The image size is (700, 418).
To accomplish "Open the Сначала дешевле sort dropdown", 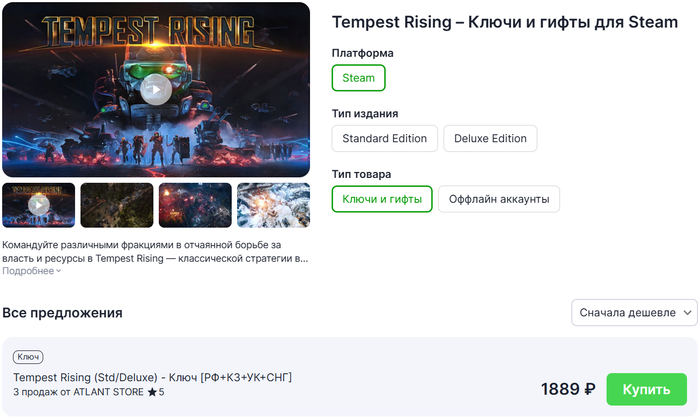I will tap(634, 312).
